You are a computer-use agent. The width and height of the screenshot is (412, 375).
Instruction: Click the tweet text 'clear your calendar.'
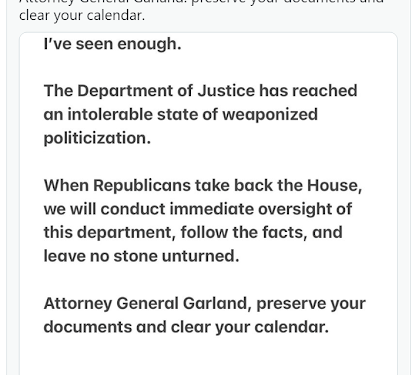[x=82, y=16]
